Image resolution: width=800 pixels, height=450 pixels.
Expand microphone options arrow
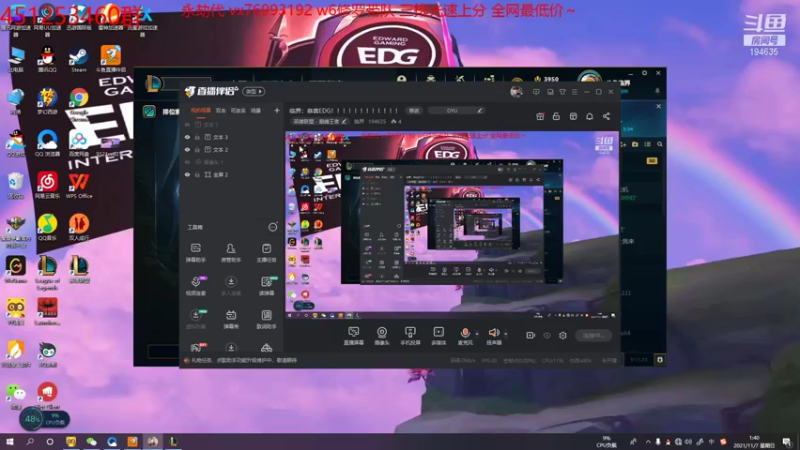[x=477, y=334]
